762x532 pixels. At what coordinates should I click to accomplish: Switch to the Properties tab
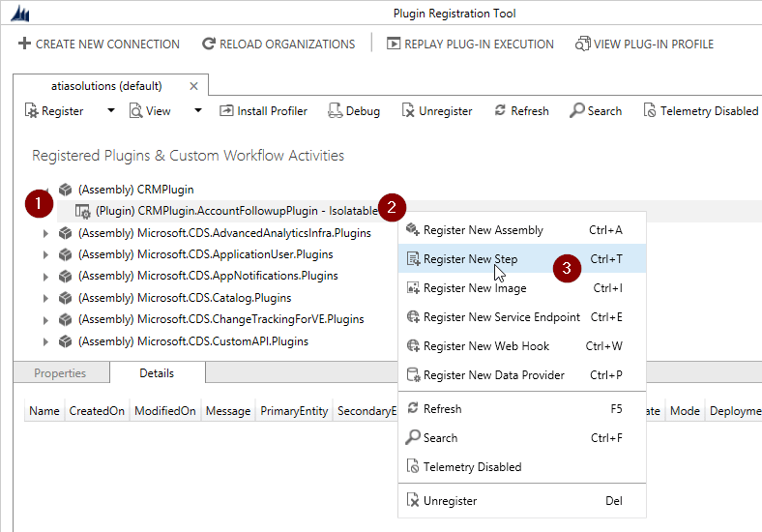coord(60,373)
